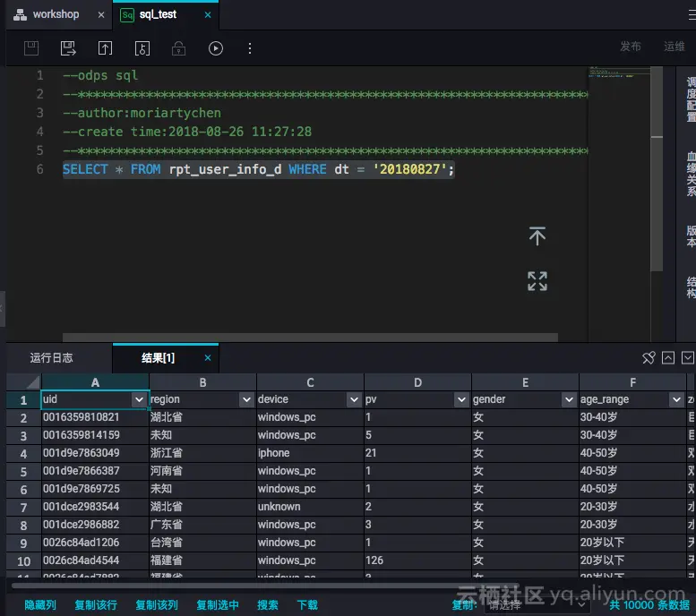Click 复制选中 copy selection link
This screenshot has width=696, height=616.
pos(218,605)
